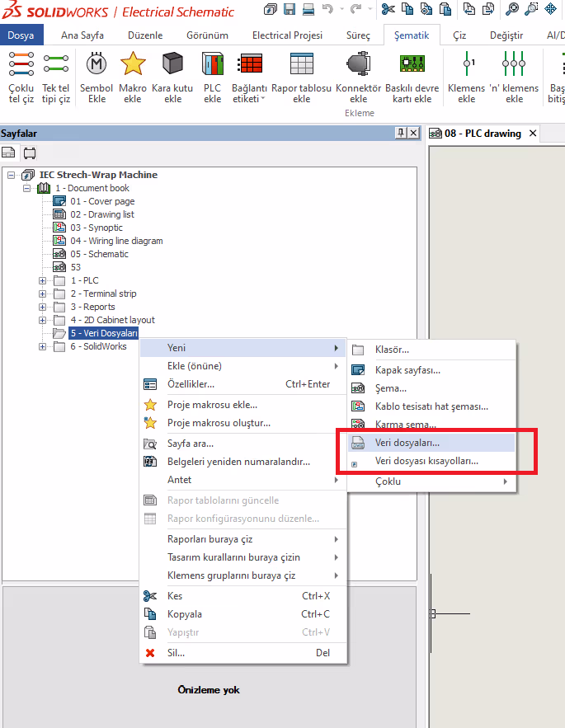Expand the 2 - Terminal strip folder

click(42, 294)
